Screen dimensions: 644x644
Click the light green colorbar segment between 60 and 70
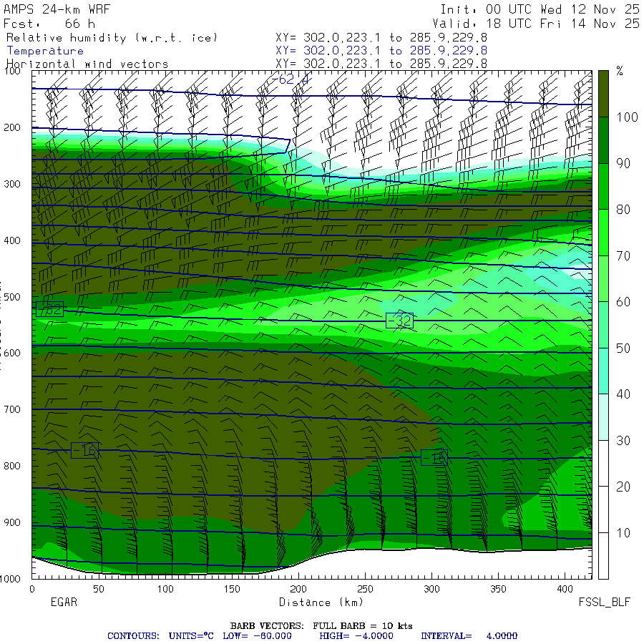[x=603, y=279]
